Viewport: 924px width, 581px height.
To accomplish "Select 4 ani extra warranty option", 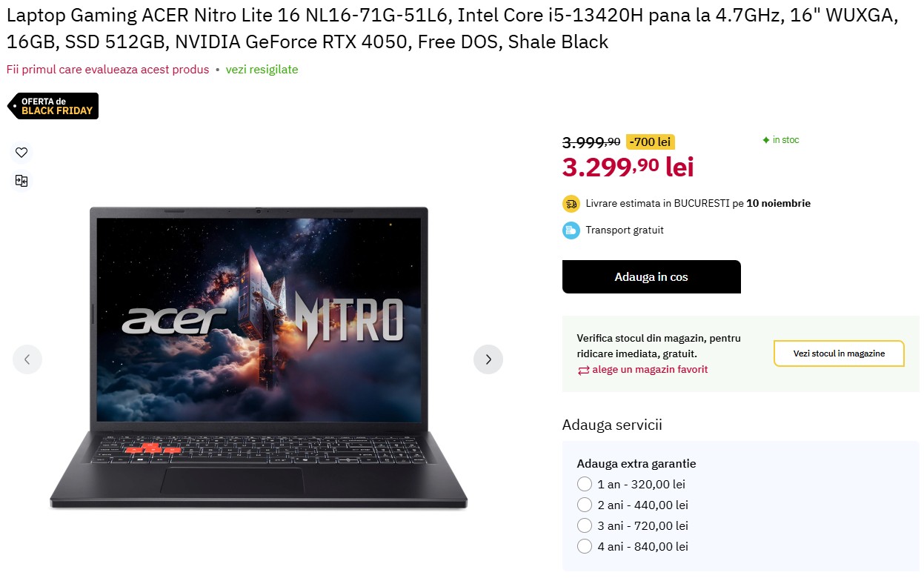I will point(585,547).
